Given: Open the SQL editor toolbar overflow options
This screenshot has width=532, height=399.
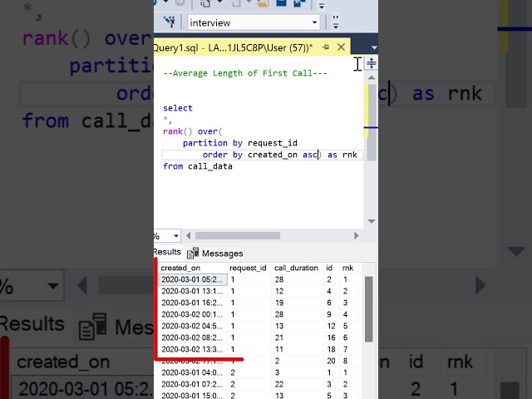Looking at the screenshot, I should [336, 22].
